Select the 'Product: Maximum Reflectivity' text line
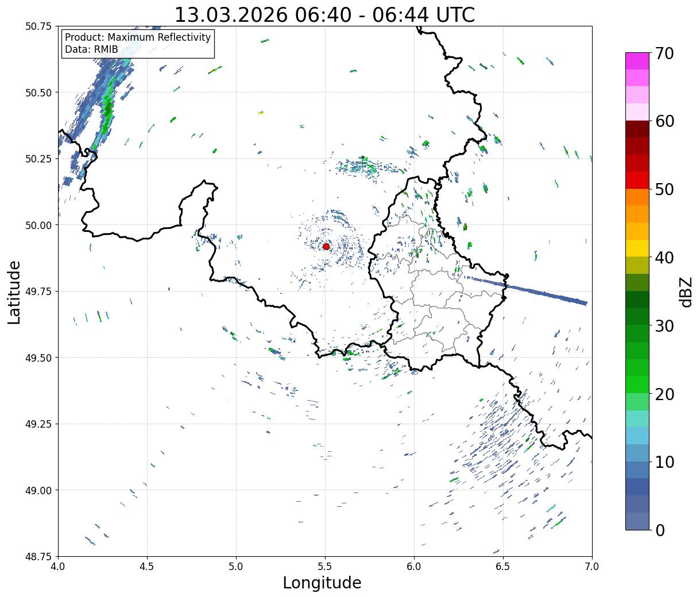Viewport: 700px width, 597px height. pyautogui.click(x=138, y=37)
